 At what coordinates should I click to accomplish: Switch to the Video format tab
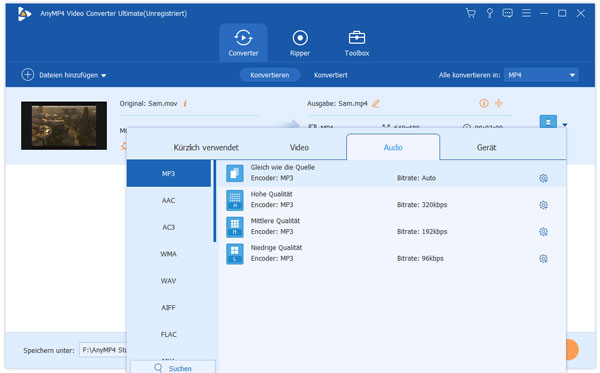pos(299,147)
